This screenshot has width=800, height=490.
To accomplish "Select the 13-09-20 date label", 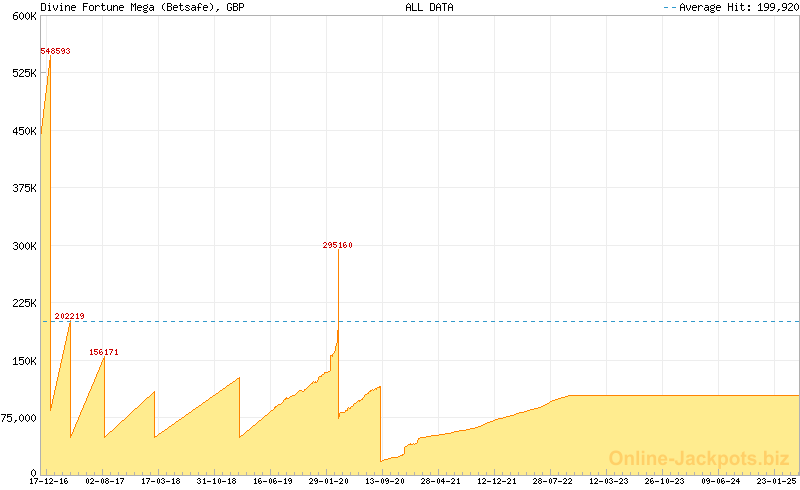I will (385, 481).
